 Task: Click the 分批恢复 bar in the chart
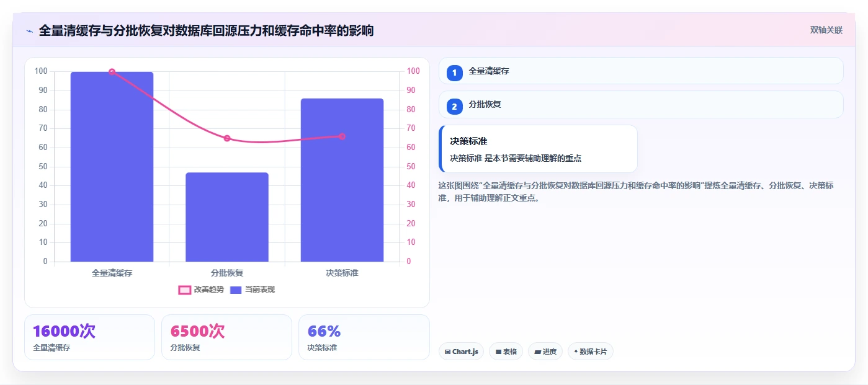click(227, 217)
